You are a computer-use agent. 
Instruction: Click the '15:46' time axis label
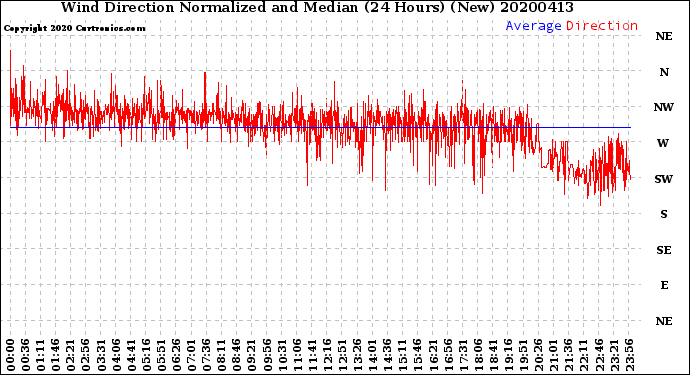(x=418, y=356)
